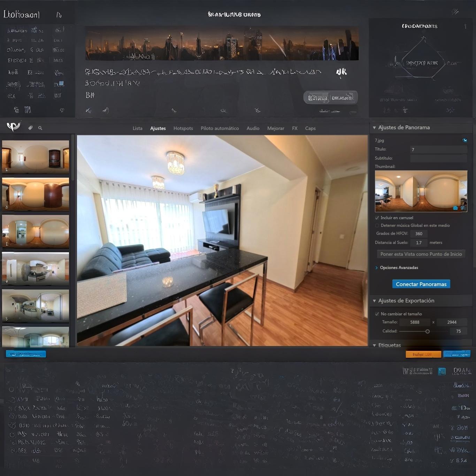Click the tag icon above the panorama list
Image resolution: width=476 pixels, height=476 pixels.
click(x=30, y=128)
